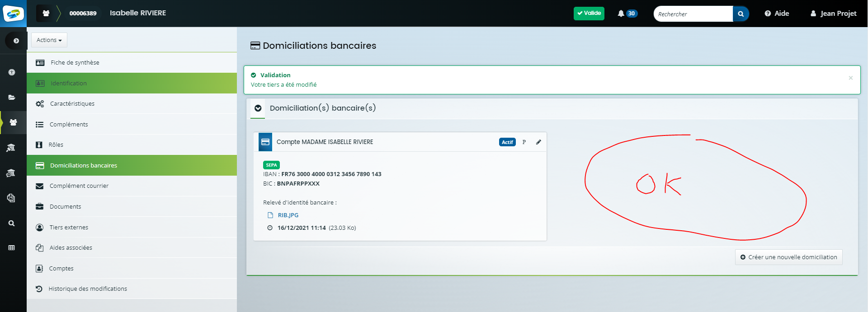Viewport: 868px width, 312px height.
Task: Click the Compte MADAME ISABELLE RIVIERE title
Action: pos(325,142)
